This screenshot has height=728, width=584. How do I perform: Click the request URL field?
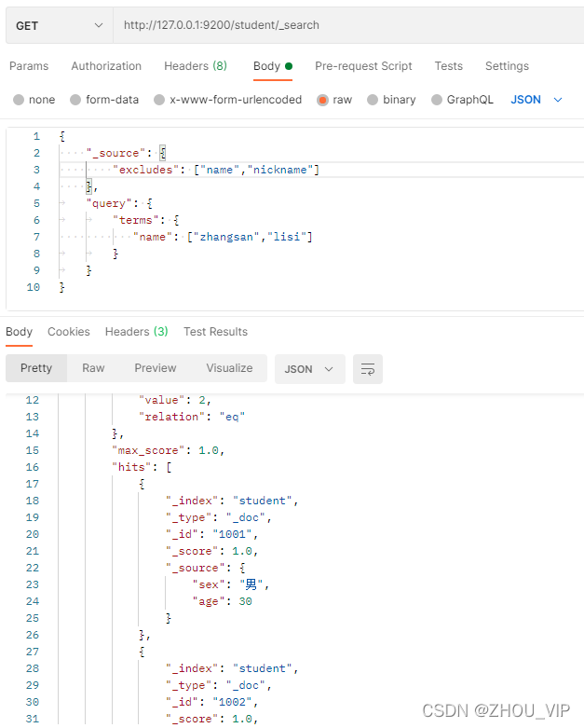pyautogui.click(x=348, y=25)
